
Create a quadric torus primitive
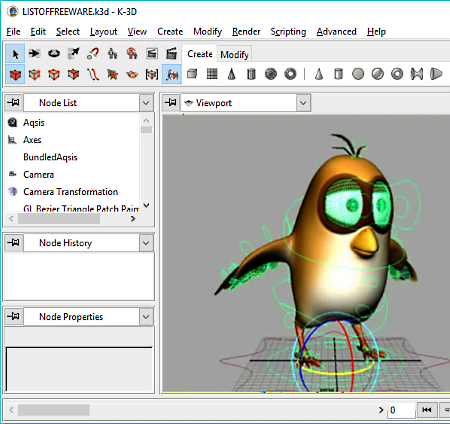[397, 74]
